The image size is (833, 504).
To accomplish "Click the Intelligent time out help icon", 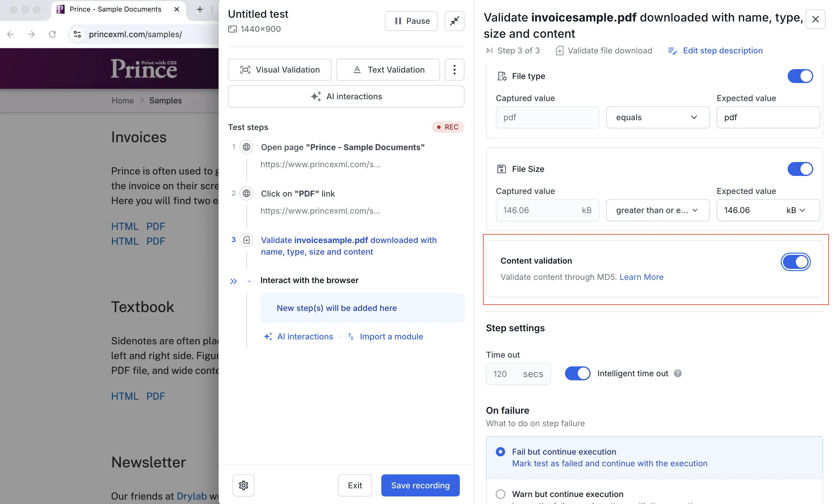I will [678, 373].
